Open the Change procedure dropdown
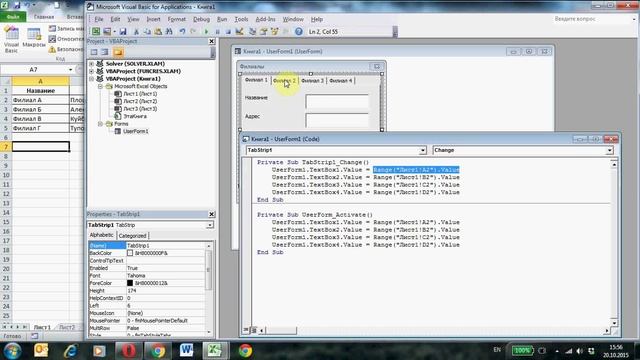 point(609,150)
